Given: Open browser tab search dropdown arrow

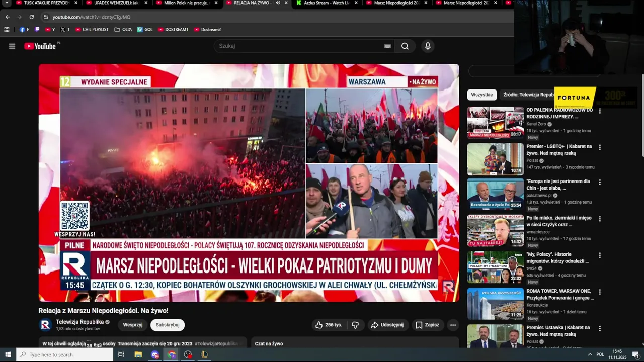Looking at the screenshot, I should 7,3.
